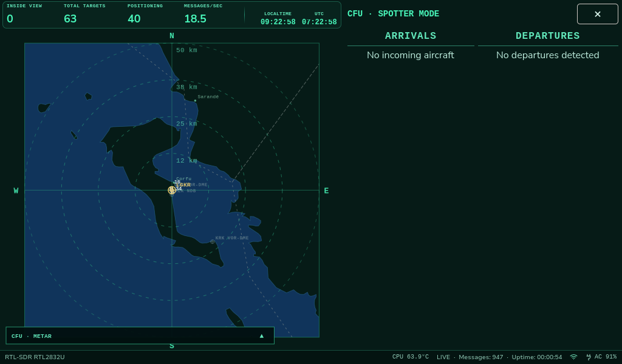Click the yellow LGKR airport marker
622x364 pixels.
[172, 190]
